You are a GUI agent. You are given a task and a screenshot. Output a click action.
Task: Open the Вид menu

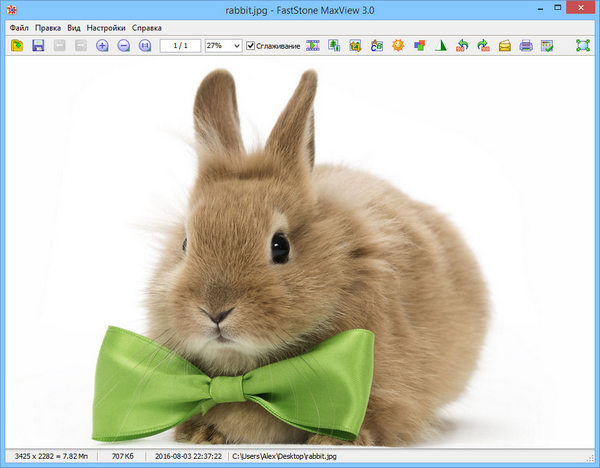[74, 28]
